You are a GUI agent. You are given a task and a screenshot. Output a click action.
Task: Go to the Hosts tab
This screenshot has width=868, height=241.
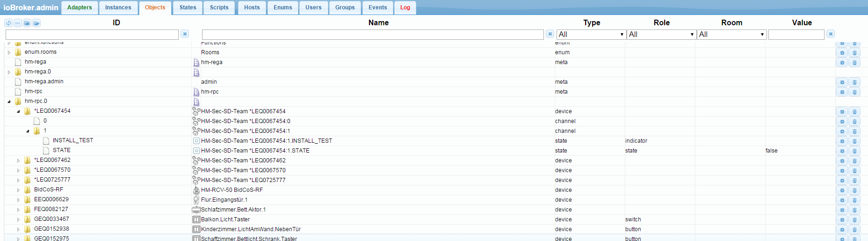click(252, 7)
